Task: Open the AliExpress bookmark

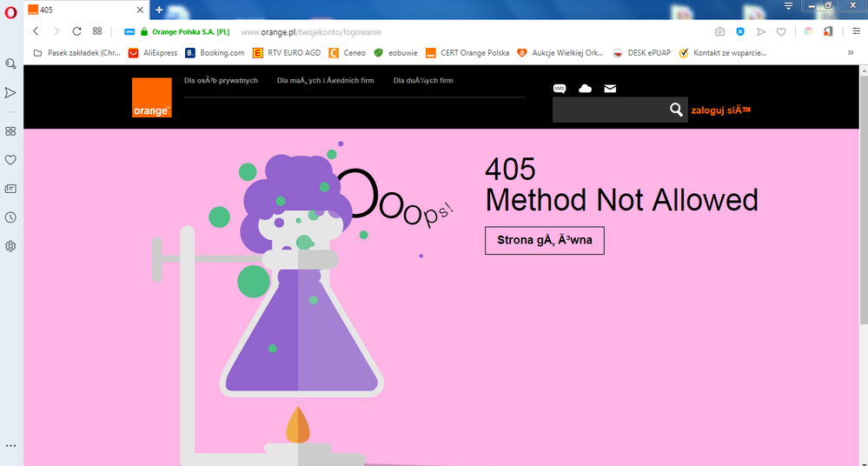Action: pos(153,53)
